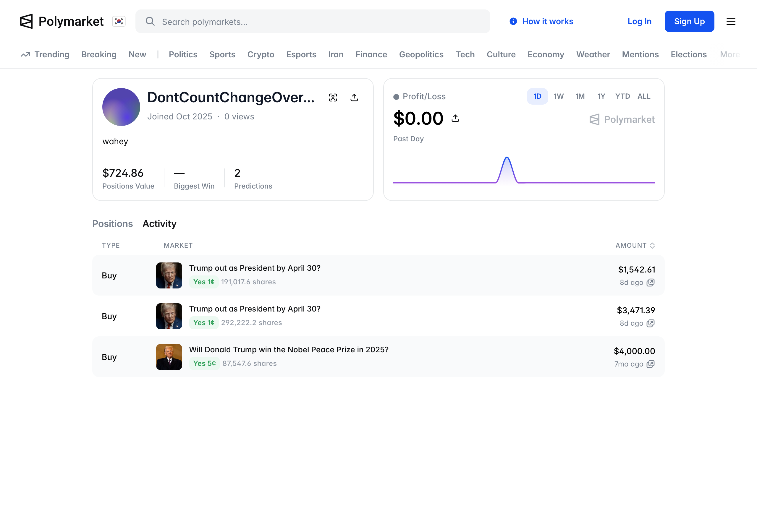The height and width of the screenshot is (532, 757).
Task: Open external link icon for $3,471.39 trade
Action: (650, 323)
